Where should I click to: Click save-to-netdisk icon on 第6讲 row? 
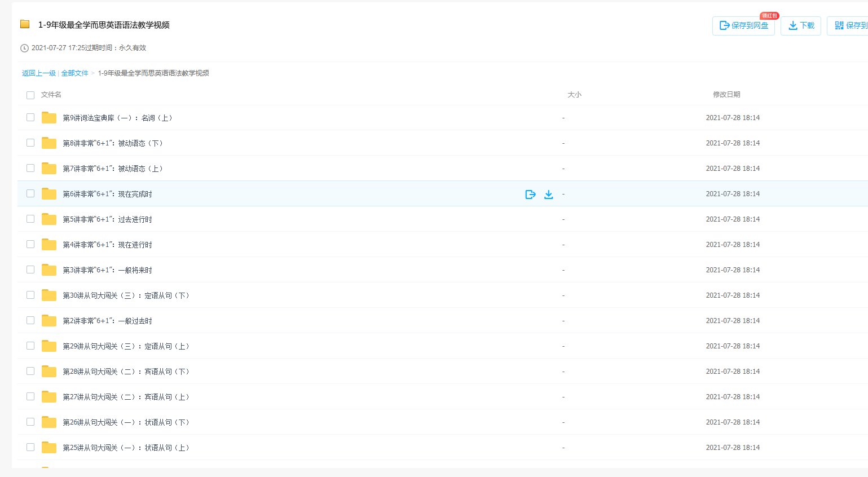point(530,195)
